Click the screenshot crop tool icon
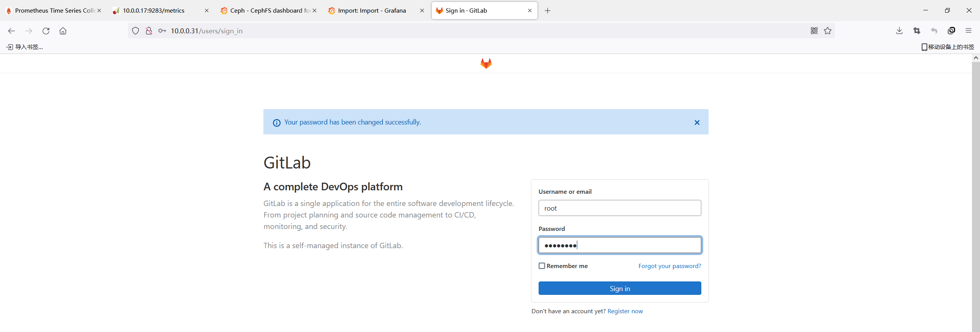This screenshot has width=980, height=332. pyautogui.click(x=917, y=31)
